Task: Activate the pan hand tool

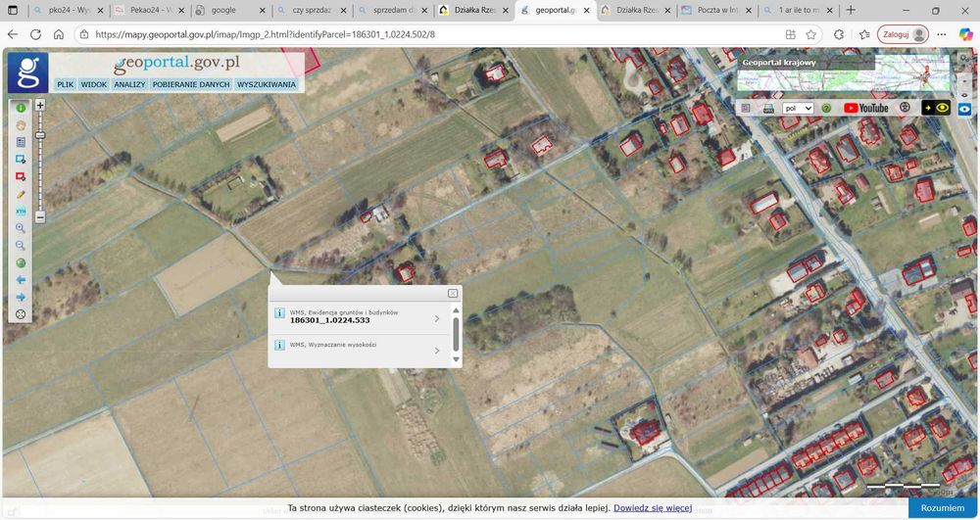Action: click(x=21, y=124)
